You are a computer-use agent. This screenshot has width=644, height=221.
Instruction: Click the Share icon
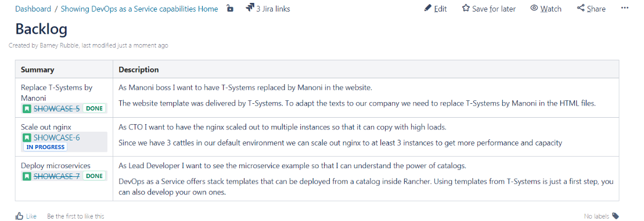point(580,8)
